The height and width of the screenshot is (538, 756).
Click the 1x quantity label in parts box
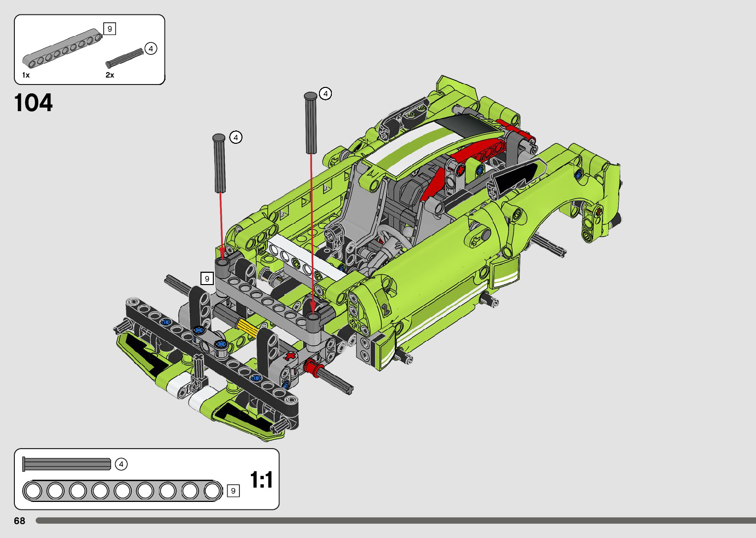click(26, 75)
